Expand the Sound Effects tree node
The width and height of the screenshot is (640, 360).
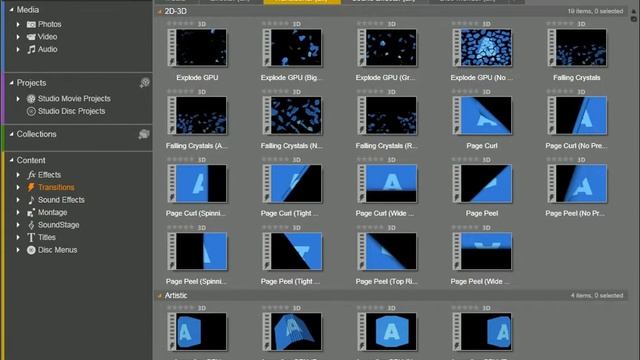(18, 200)
